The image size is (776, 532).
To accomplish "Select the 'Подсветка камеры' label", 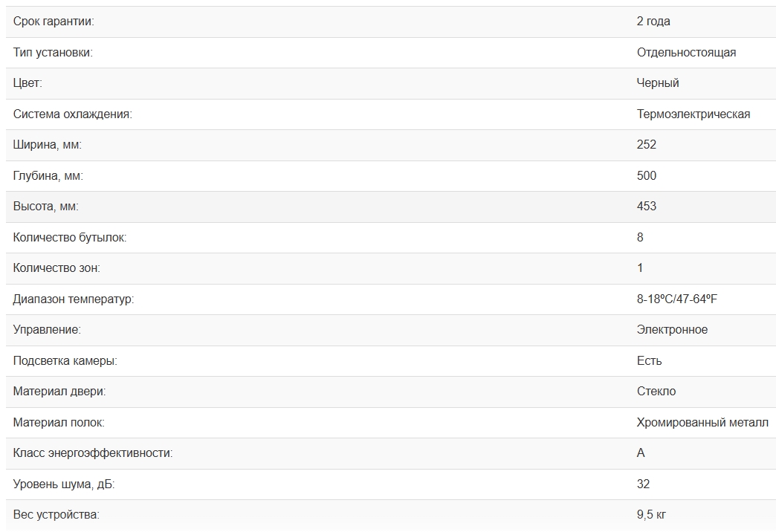I will [65, 360].
